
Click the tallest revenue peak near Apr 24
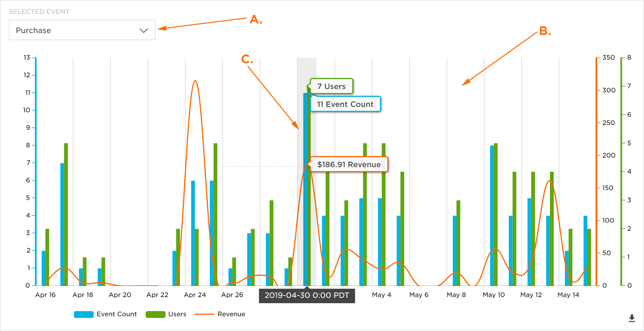[x=195, y=81]
